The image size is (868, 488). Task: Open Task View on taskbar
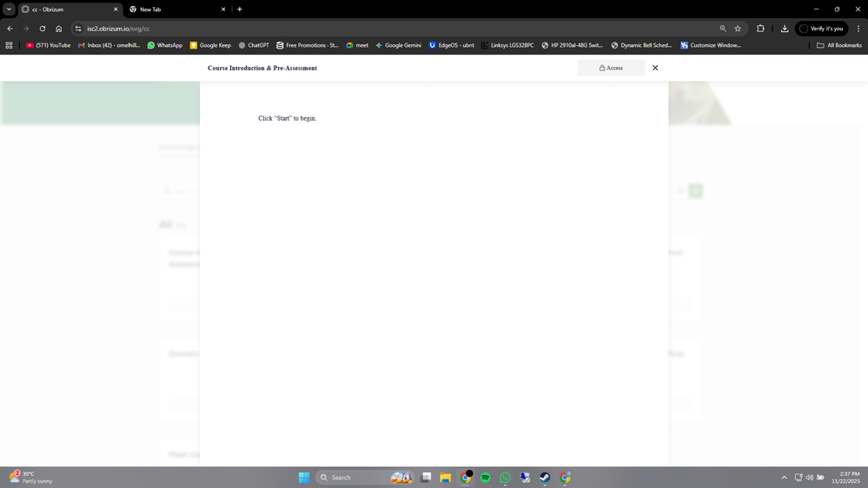click(x=426, y=478)
